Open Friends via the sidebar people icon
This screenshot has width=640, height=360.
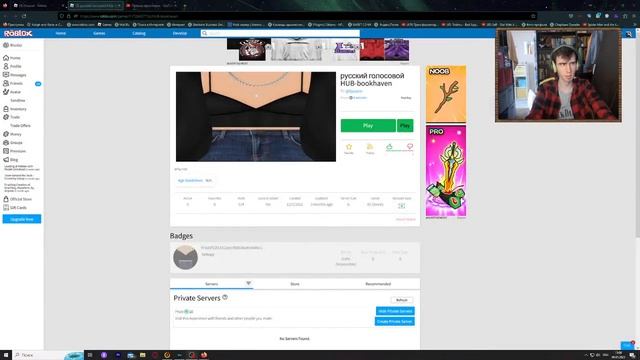(x=6, y=83)
